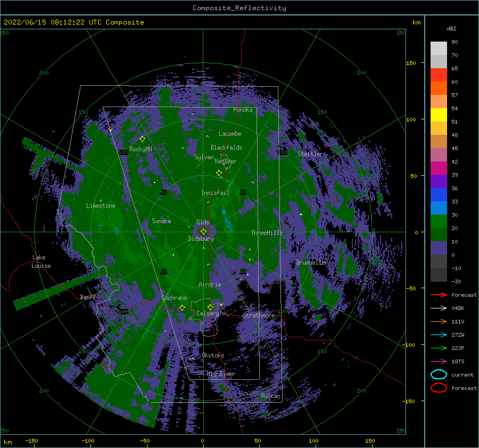
Task: Click the Drumheller town label
Action: (x=311, y=263)
